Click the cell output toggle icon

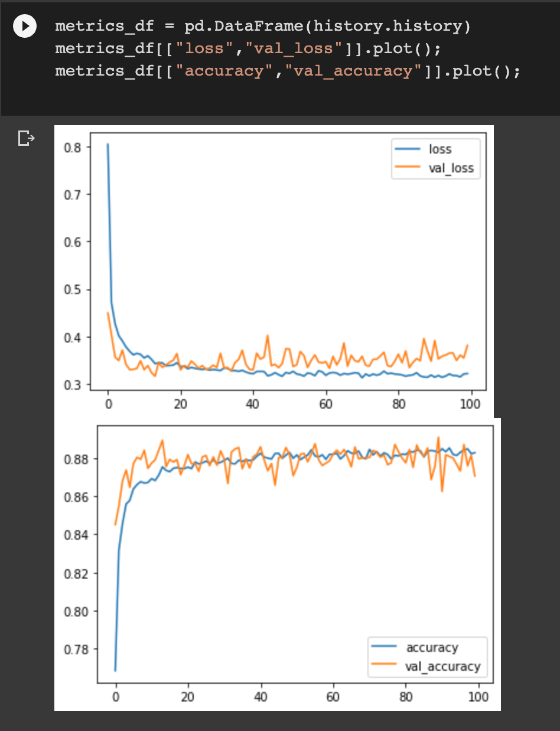27,139
